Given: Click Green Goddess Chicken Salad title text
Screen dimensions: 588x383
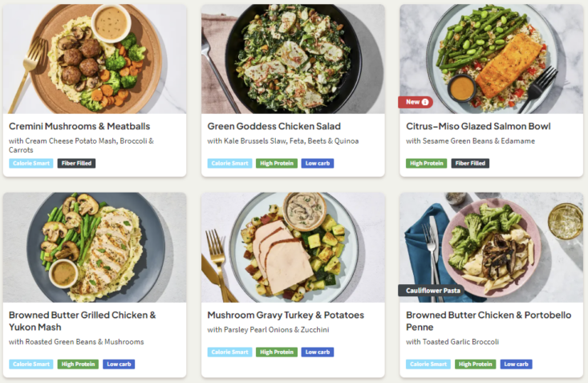Looking at the screenshot, I should [274, 126].
